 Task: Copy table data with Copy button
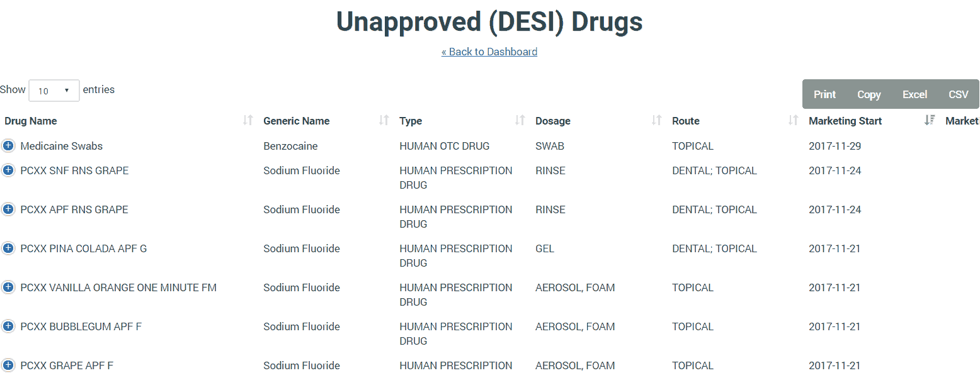point(869,94)
